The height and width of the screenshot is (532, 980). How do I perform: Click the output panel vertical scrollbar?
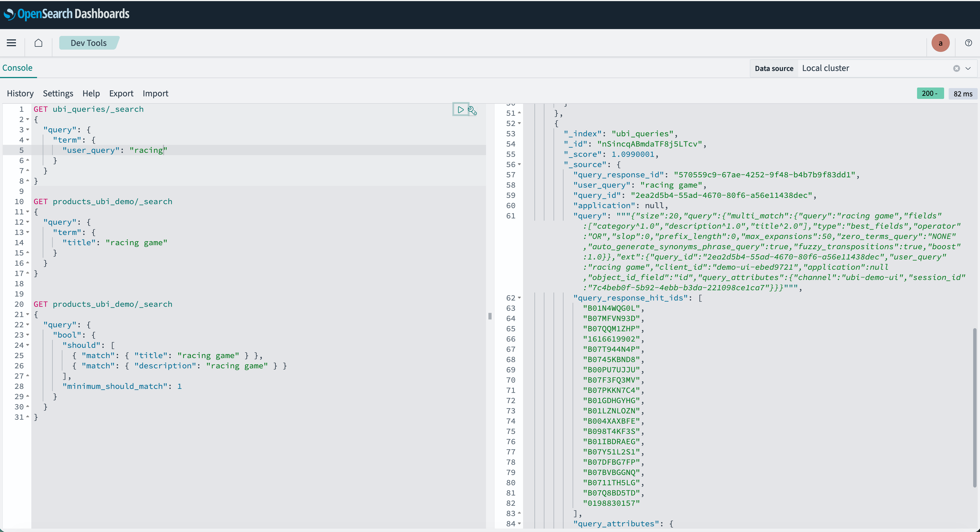pyautogui.click(x=975, y=407)
